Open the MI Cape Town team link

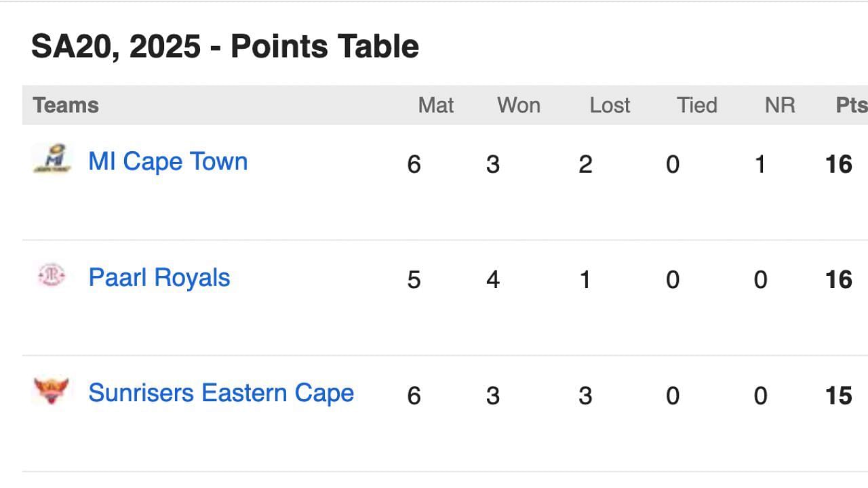coord(168,161)
